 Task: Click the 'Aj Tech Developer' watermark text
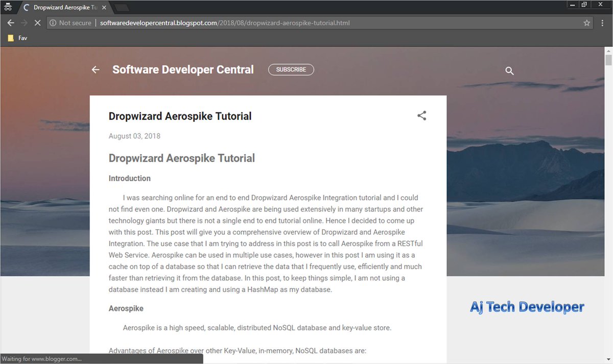point(527,306)
